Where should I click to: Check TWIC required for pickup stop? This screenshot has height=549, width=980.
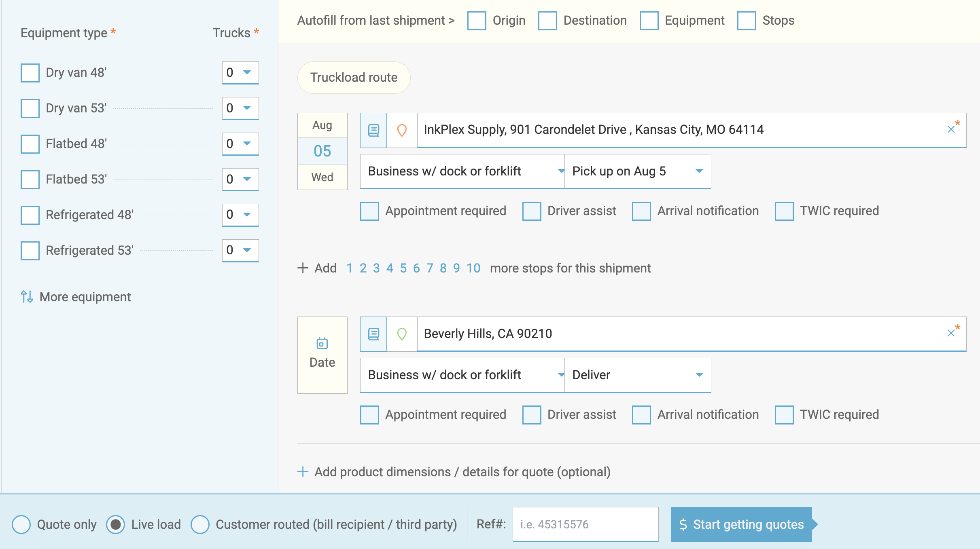pyautogui.click(x=784, y=211)
